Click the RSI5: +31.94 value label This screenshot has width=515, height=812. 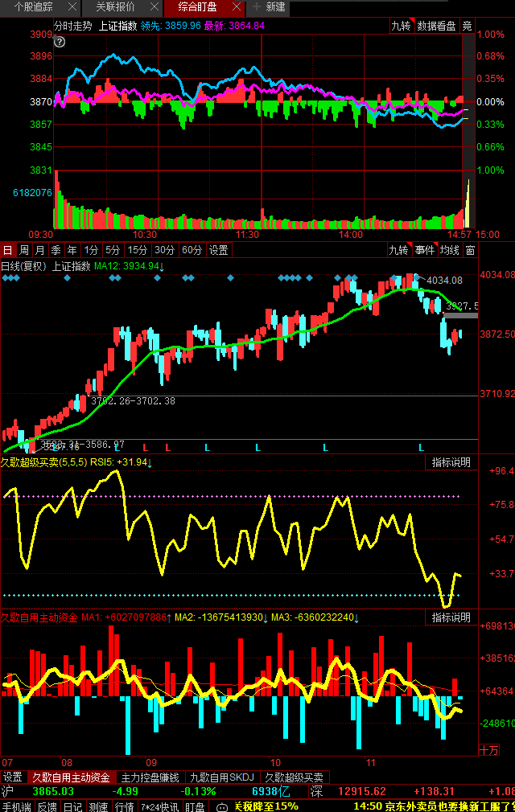[121, 462]
